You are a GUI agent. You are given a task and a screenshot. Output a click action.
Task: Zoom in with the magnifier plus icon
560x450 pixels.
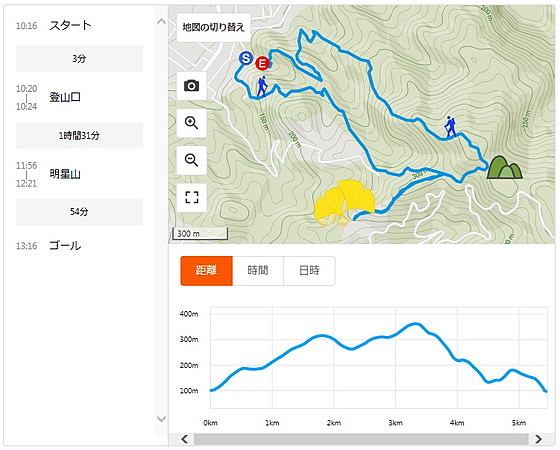(192, 123)
